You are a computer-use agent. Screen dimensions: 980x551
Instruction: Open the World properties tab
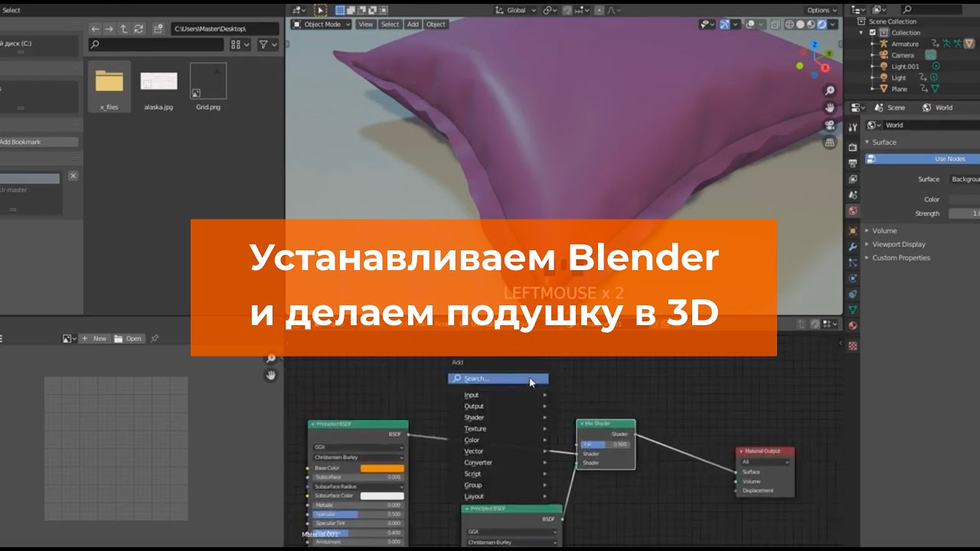[x=853, y=211]
